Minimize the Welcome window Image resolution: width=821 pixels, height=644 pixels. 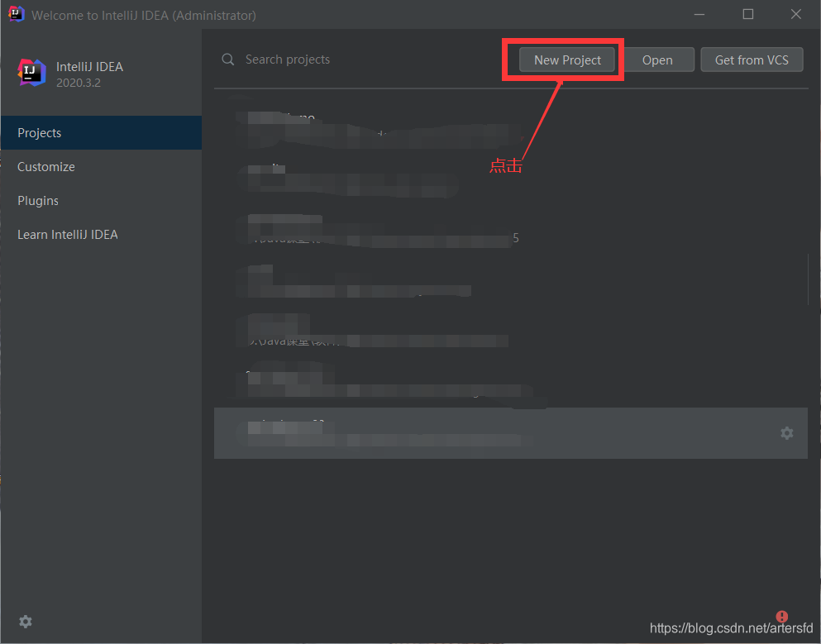[699, 15]
